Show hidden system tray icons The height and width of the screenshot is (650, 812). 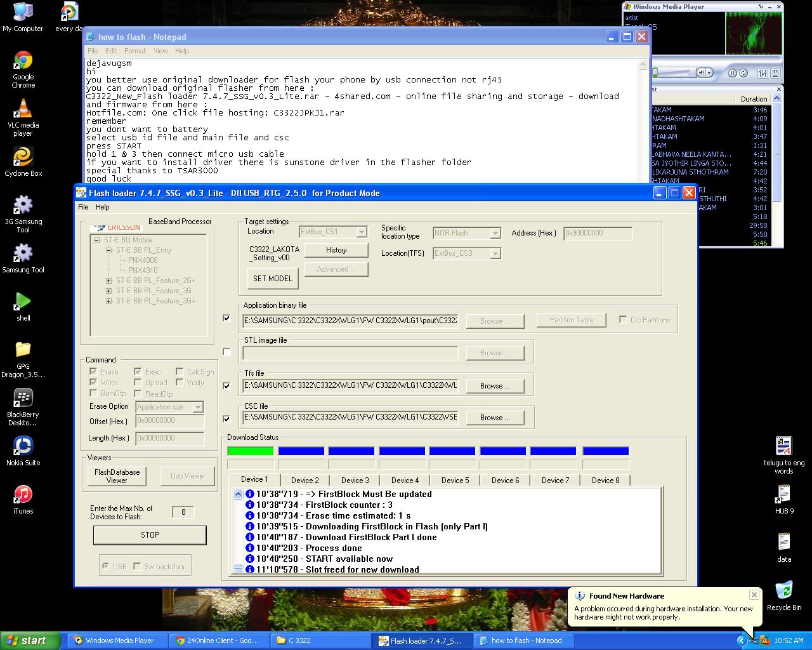click(x=741, y=640)
